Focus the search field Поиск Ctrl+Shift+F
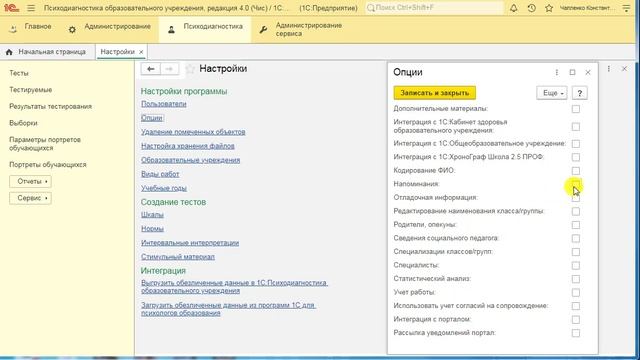The image size is (640, 360). 434,8
